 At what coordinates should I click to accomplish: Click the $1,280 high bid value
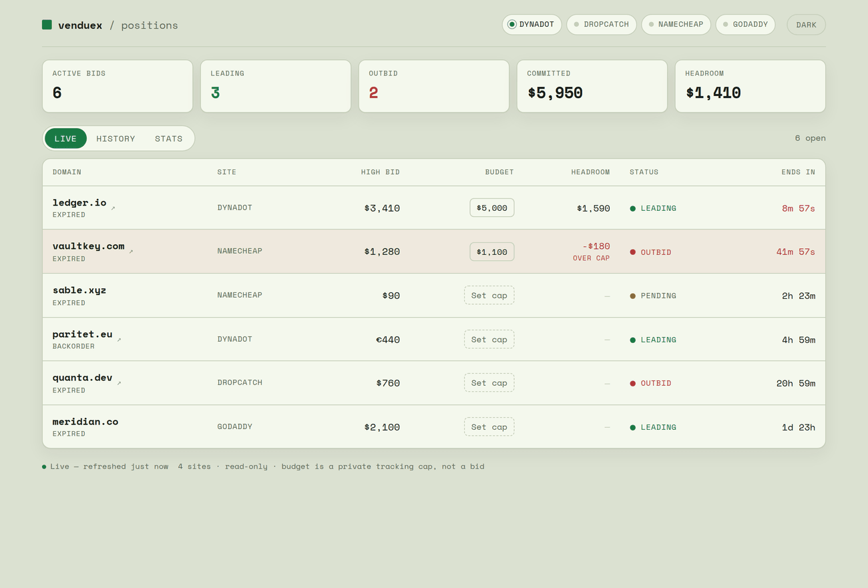[382, 252]
